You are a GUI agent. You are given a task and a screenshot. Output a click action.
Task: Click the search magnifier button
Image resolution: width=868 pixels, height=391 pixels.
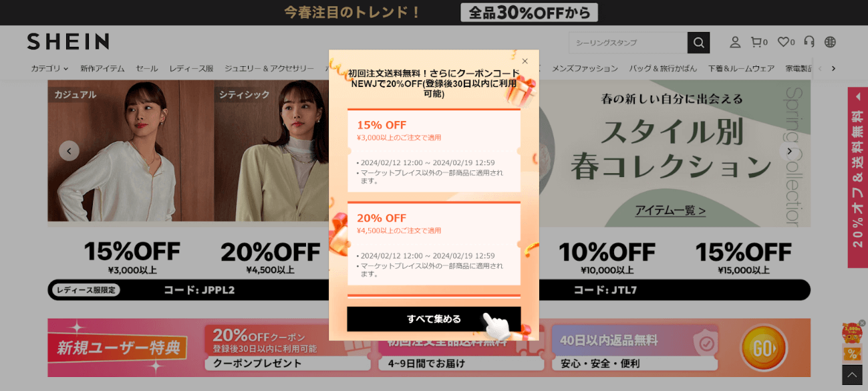coord(698,43)
